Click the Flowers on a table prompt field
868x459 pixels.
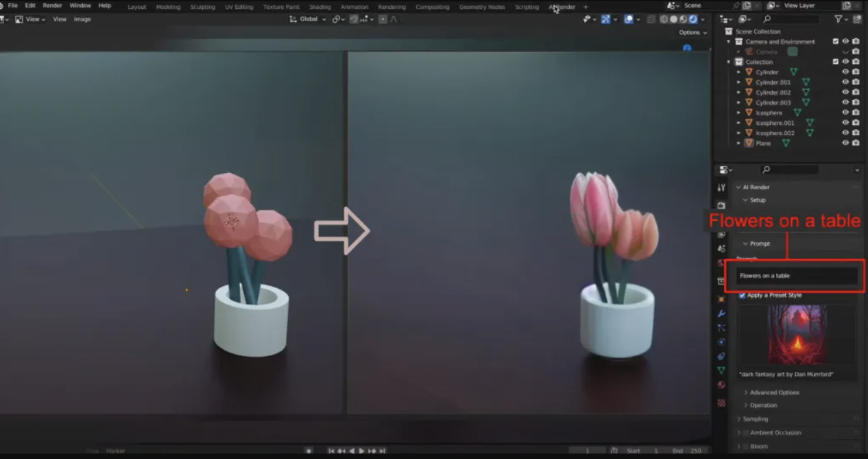pos(795,275)
